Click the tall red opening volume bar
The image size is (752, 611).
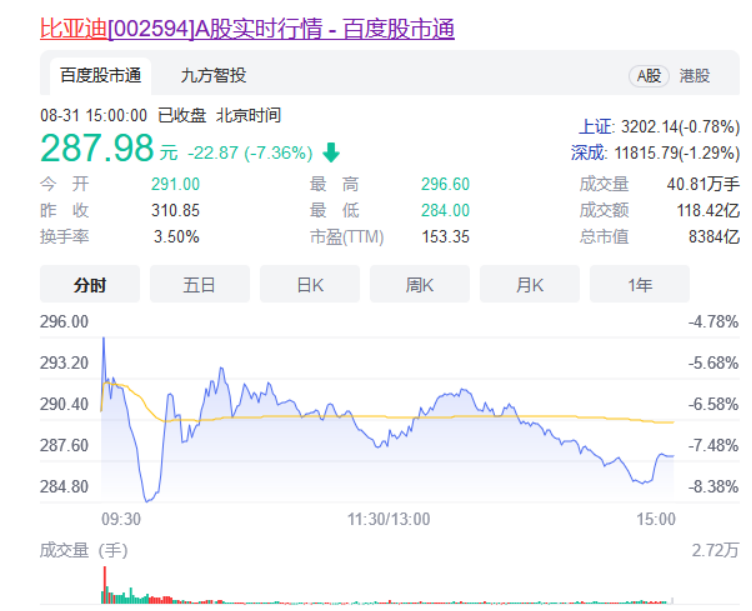105,585
